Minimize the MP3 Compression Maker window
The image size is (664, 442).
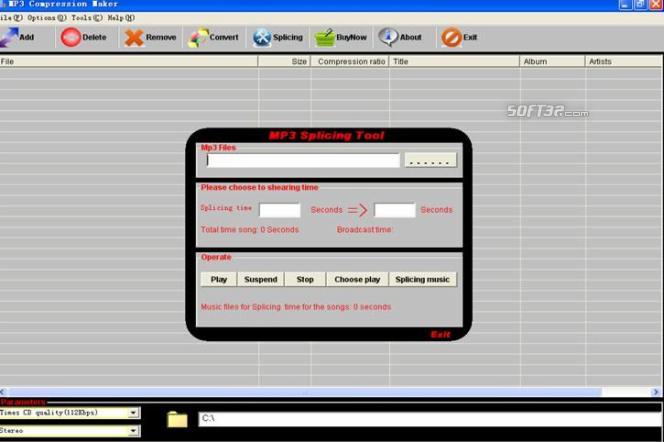625,4
